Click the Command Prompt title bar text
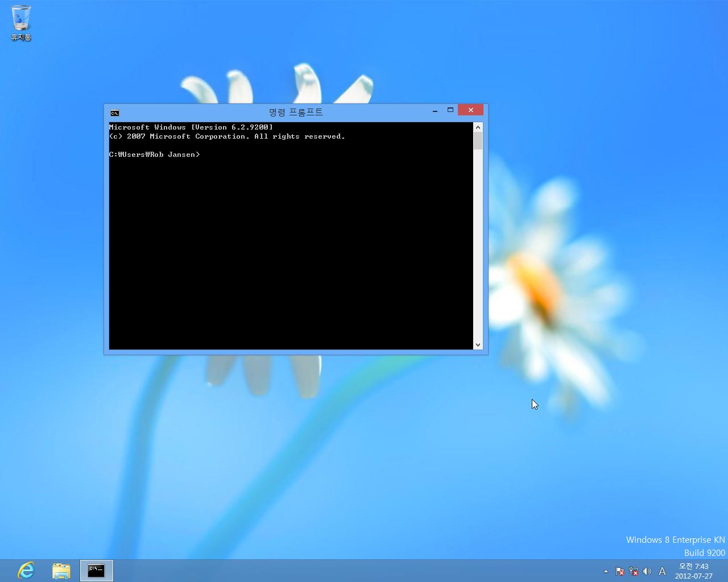The width and height of the screenshot is (728, 582). click(x=296, y=112)
